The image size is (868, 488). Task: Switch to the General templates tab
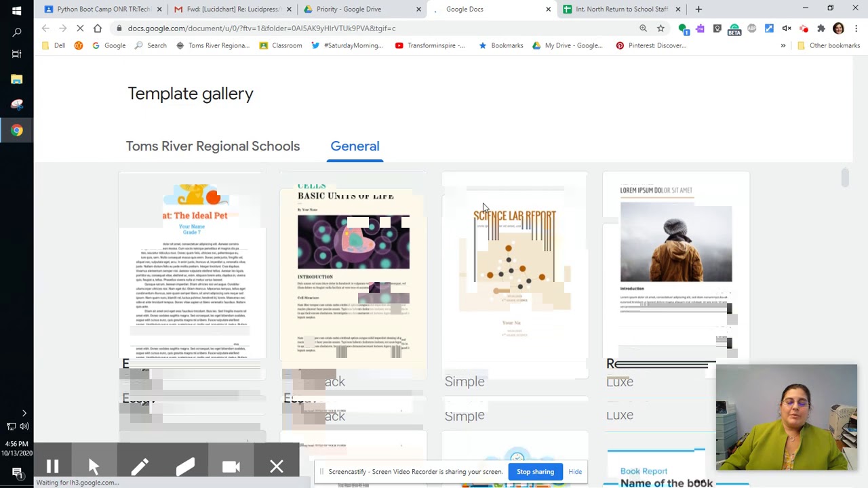[355, 146]
